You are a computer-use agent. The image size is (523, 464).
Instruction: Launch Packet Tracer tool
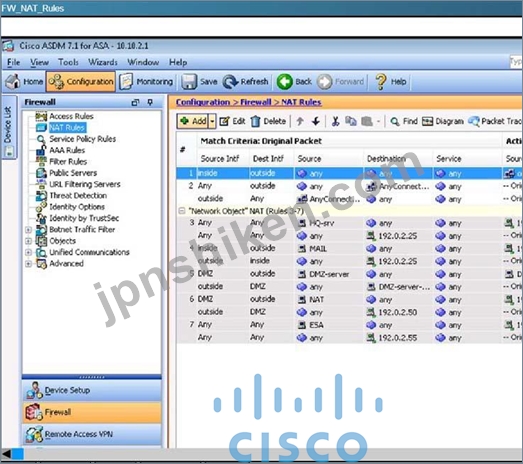[x=495, y=121]
